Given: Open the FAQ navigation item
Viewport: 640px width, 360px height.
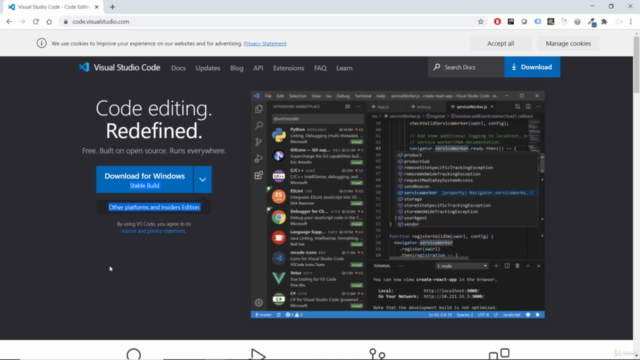Looking at the screenshot, I should click(x=320, y=68).
